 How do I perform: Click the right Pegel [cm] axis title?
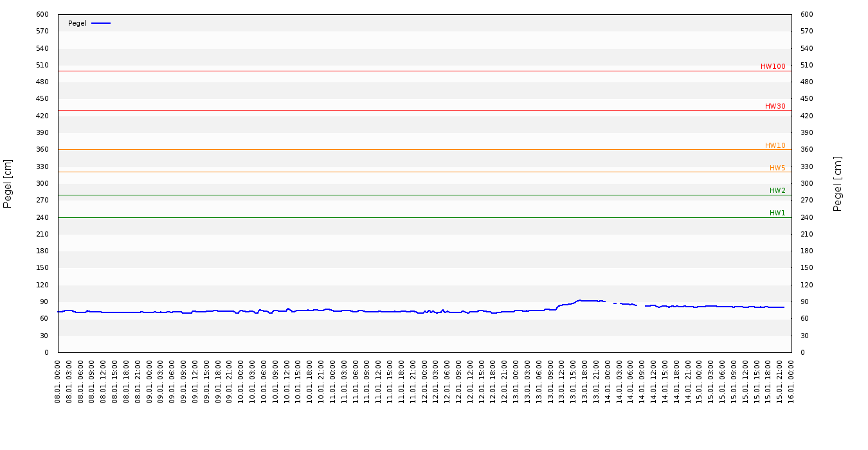click(x=838, y=183)
